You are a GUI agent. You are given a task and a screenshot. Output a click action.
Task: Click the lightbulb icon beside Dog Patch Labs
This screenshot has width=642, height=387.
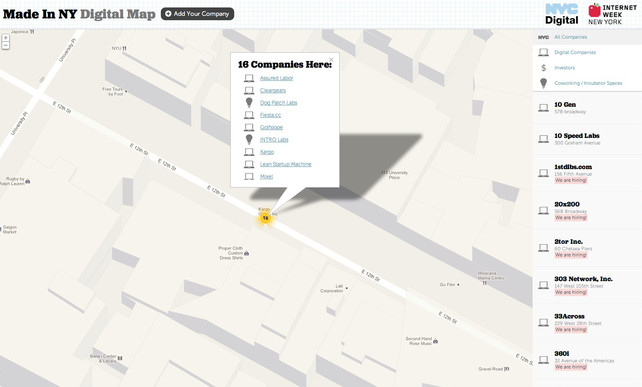pos(249,102)
